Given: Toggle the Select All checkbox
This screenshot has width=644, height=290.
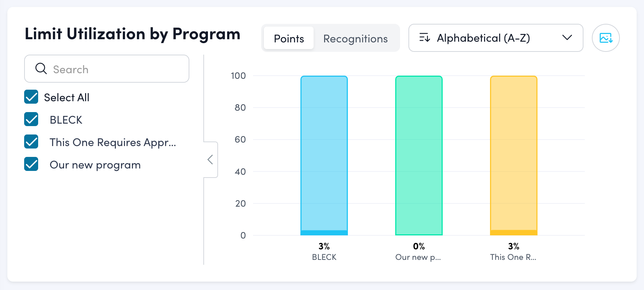Looking at the screenshot, I should pos(31,97).
